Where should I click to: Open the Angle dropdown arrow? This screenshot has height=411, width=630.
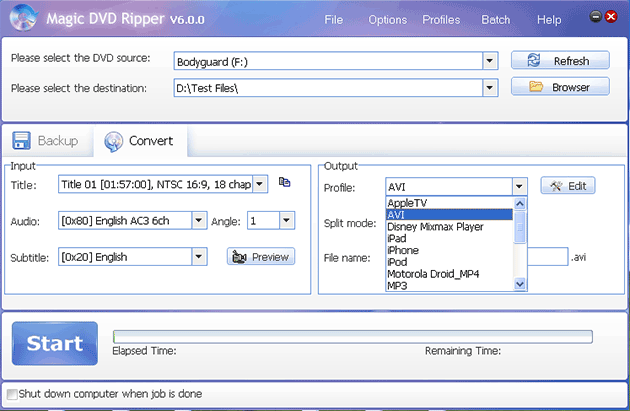[x=286, y=220]
